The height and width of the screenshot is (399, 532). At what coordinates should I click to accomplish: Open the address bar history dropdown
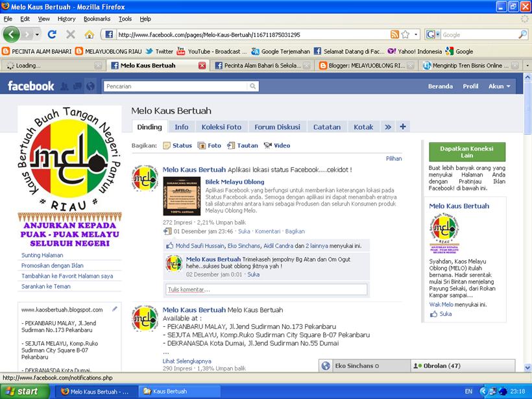(416, 34)
